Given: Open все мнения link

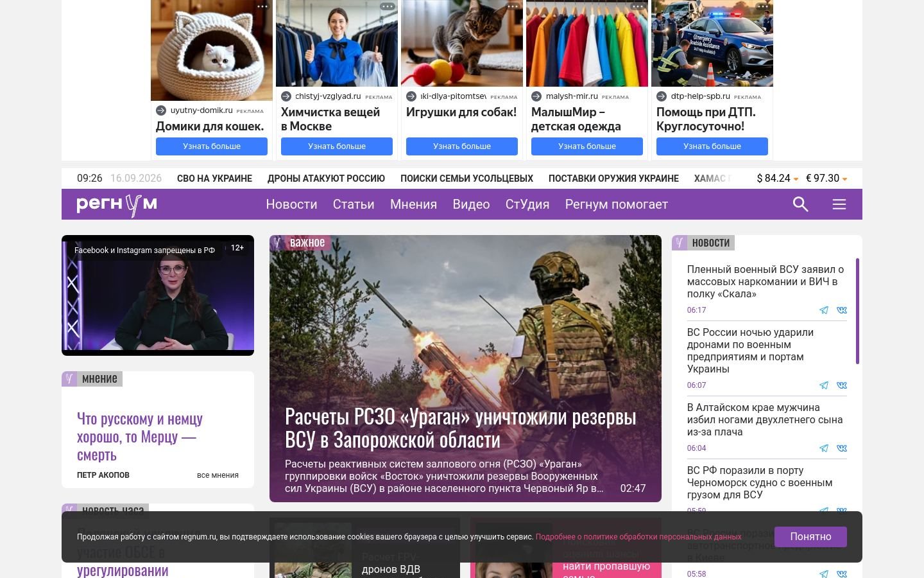Looking at the screenshot, I should (x=218, y=475).
